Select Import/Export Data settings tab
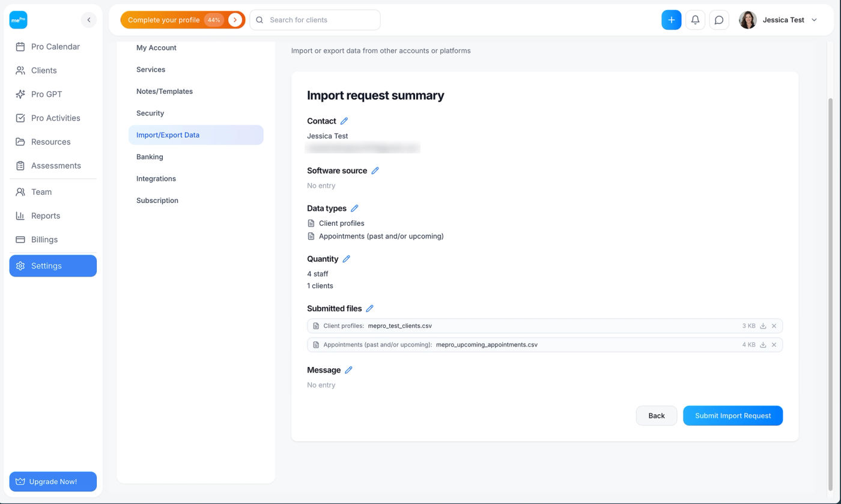The height and width of the screenshot is (504, 841). click(x=196, y=135)
